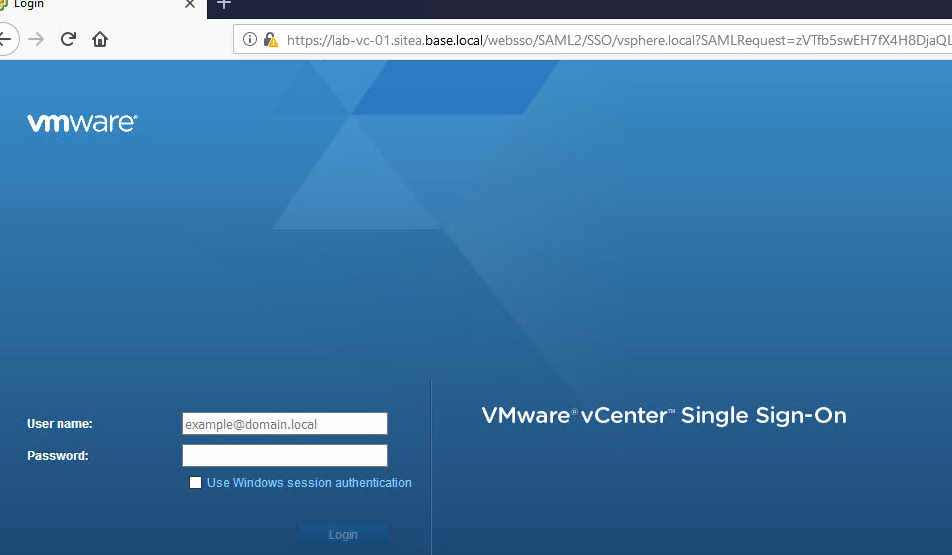Screen dimensions: 952x555
Task: Click the Password input field
Action: click(x=284, y=456)
